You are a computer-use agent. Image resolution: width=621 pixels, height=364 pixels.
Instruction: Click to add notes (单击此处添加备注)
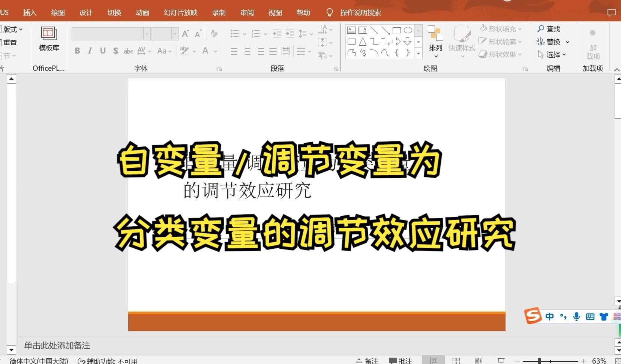(57, 345)
